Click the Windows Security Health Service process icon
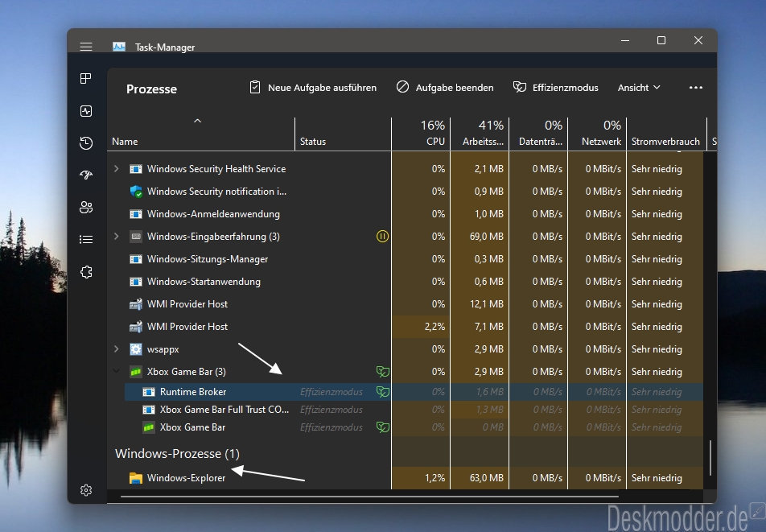Viewport: 766px width, 532px height. (136, 169)
